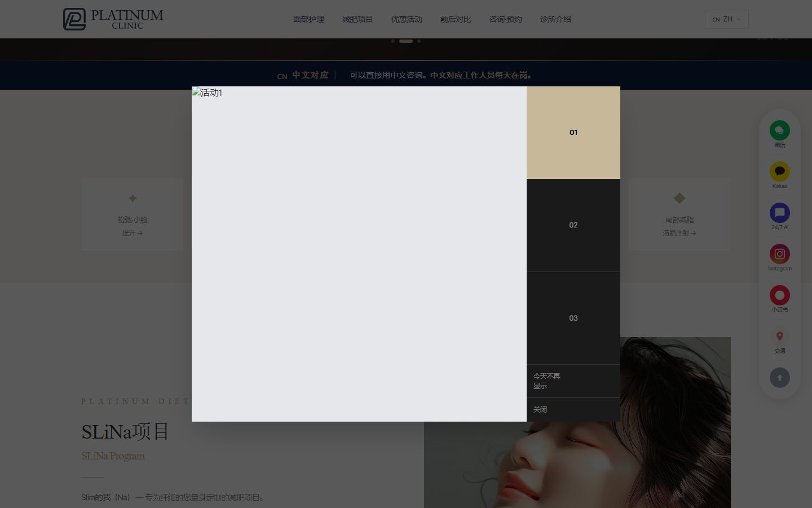This screenshot has height=508, width=812.
Task: Click the SLiNa项目 heading
Action: [x=125, y=432]
